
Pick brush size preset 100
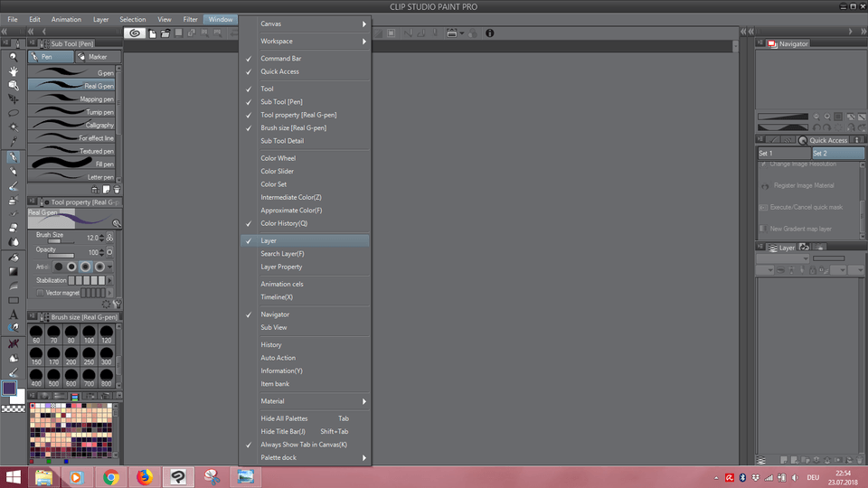coord(90,334)
